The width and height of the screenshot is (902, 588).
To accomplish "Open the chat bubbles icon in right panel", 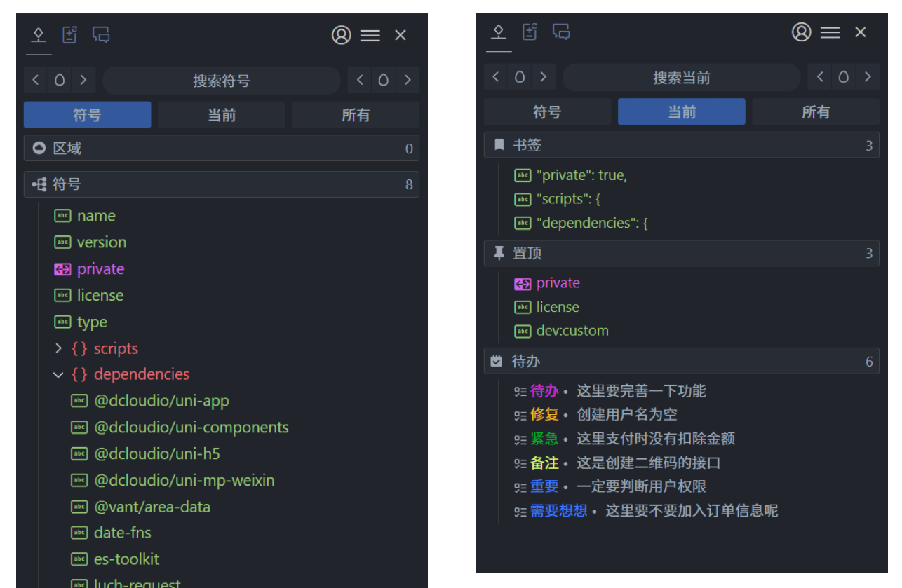I will [x=561, y=32].
